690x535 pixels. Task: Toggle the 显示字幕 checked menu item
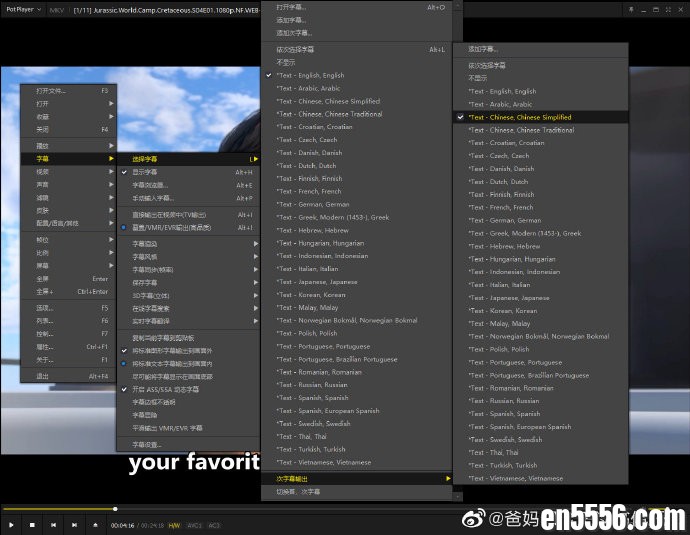145,172
